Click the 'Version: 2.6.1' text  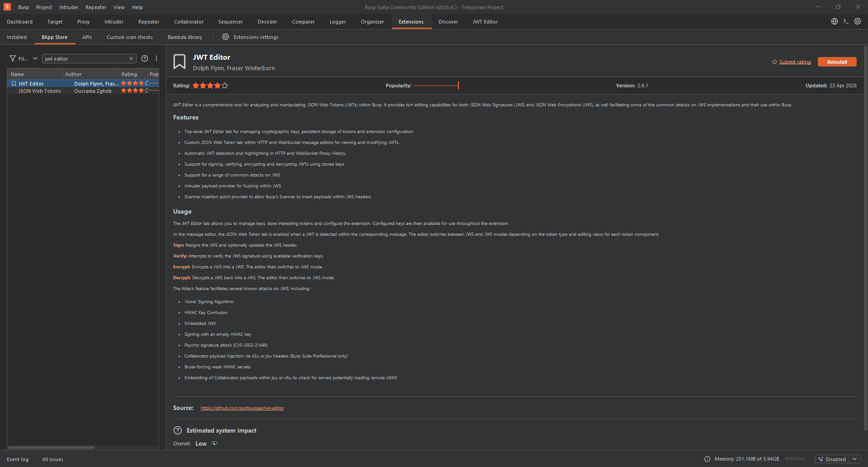632,86
